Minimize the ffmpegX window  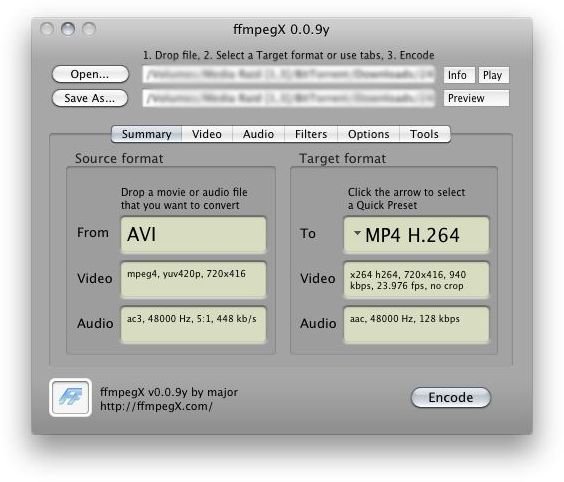pos(68,29)
